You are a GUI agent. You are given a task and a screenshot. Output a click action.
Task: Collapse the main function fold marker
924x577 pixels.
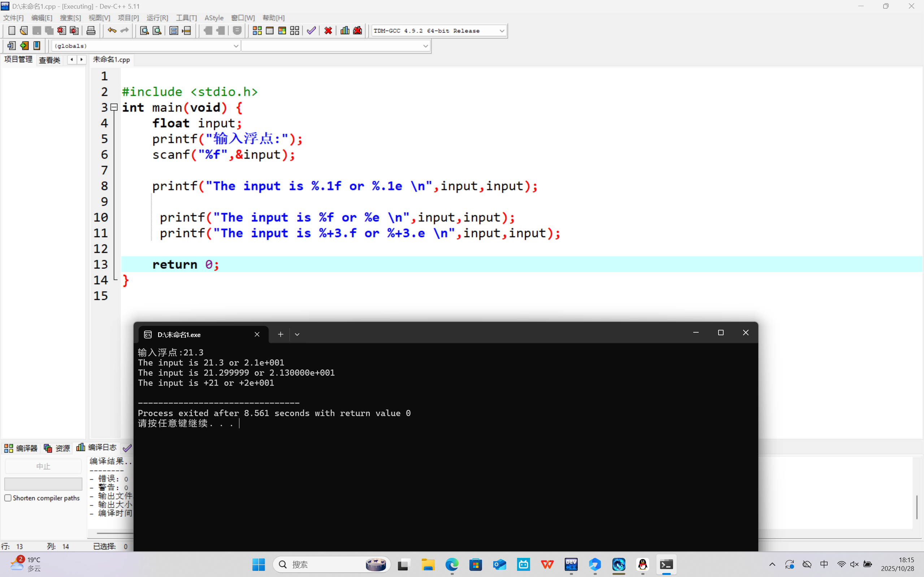click(x=114, y=107)
